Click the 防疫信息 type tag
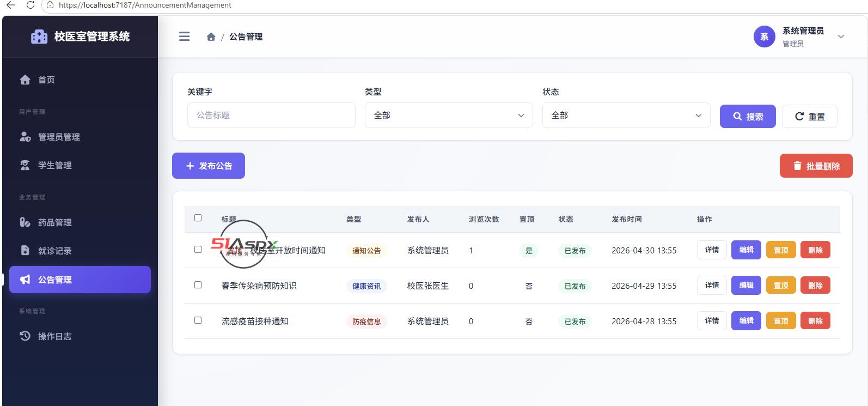Screen dimensions: 868x406 click(x=366, y=322)
